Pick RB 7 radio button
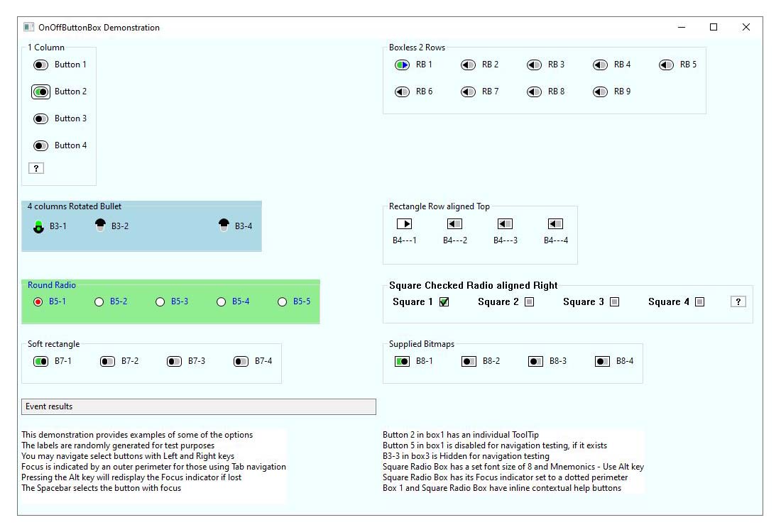This screenshot has height=532, width=781. 468,92
